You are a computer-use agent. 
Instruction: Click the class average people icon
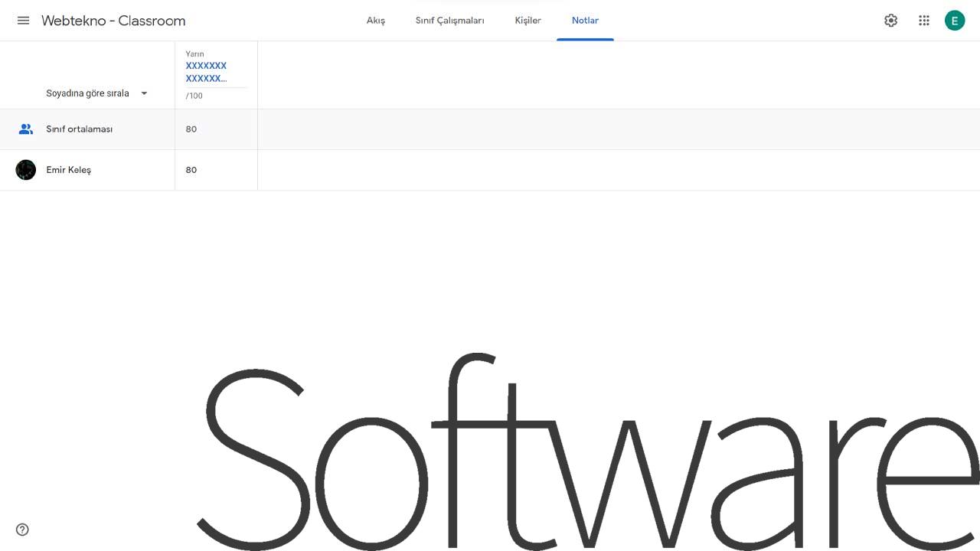(26, 129)
